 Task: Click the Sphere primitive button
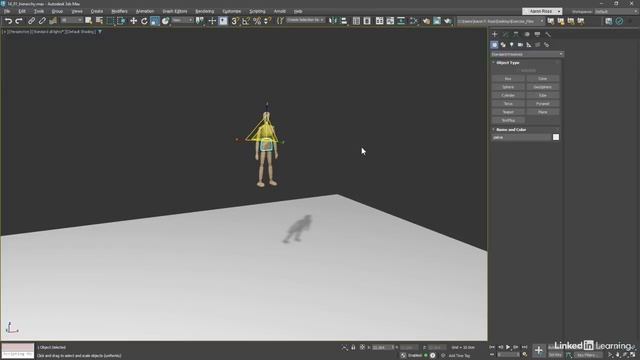(508, 87)
